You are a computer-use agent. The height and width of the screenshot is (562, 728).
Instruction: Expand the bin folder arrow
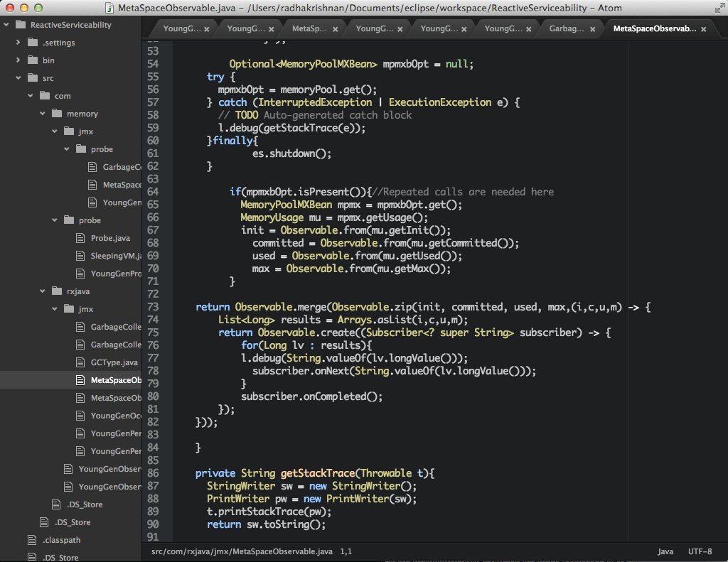(x=18, y=60)
